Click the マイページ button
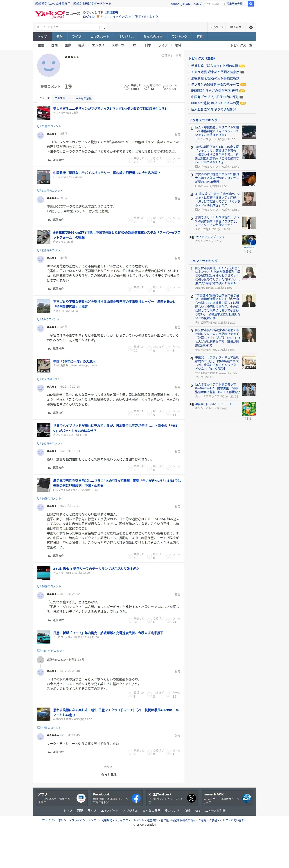This screenshot has height=868, width=289. click(216, 27)
